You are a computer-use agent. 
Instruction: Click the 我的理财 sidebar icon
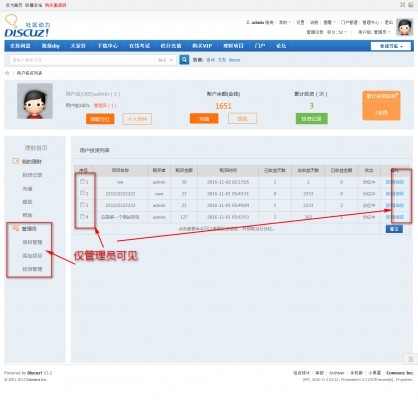15,161
